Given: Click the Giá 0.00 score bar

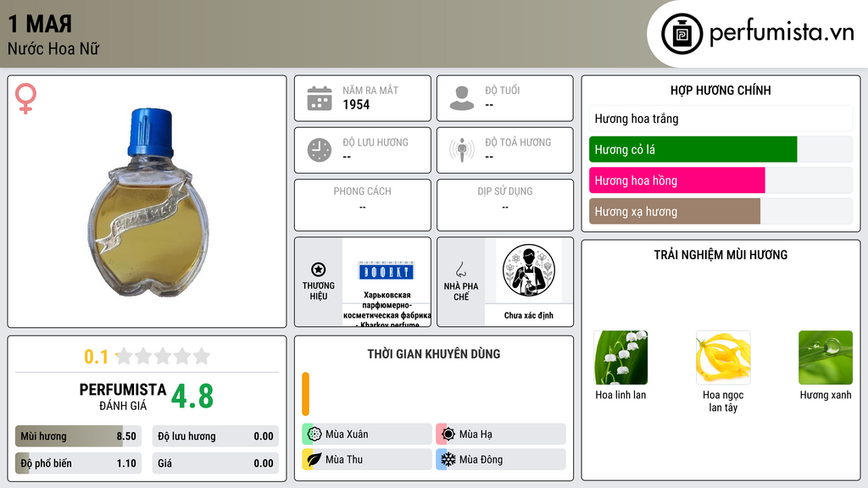Looking at the screenshot, I should [215, 463].
